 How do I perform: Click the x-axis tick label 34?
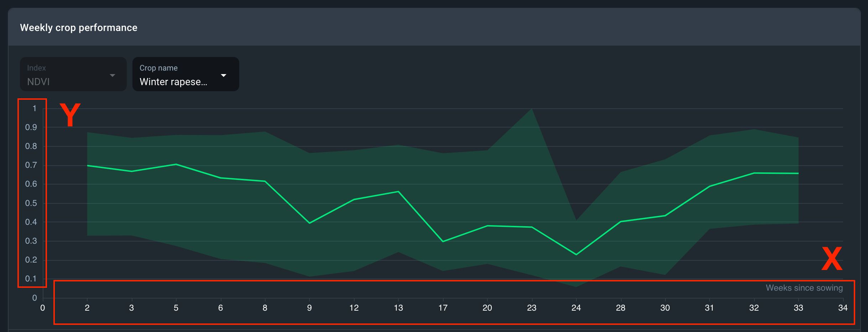click(843, 308)
